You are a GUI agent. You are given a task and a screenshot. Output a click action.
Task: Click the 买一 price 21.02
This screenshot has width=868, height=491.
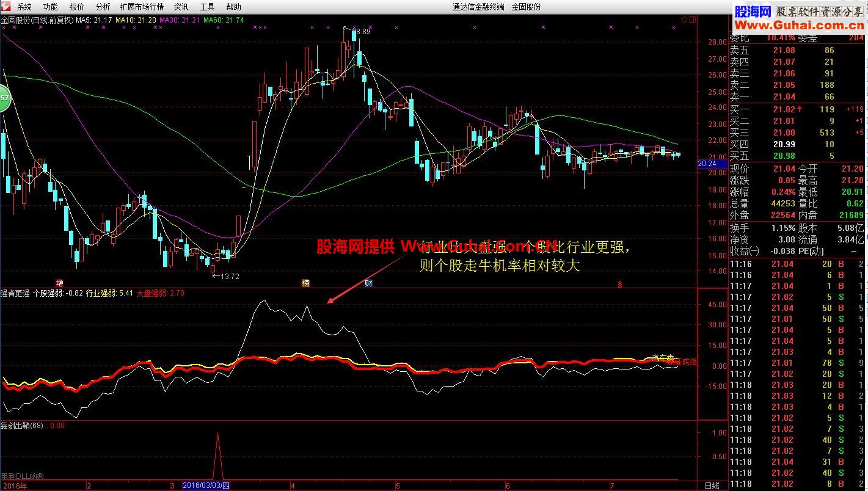(x=784, y=109)
